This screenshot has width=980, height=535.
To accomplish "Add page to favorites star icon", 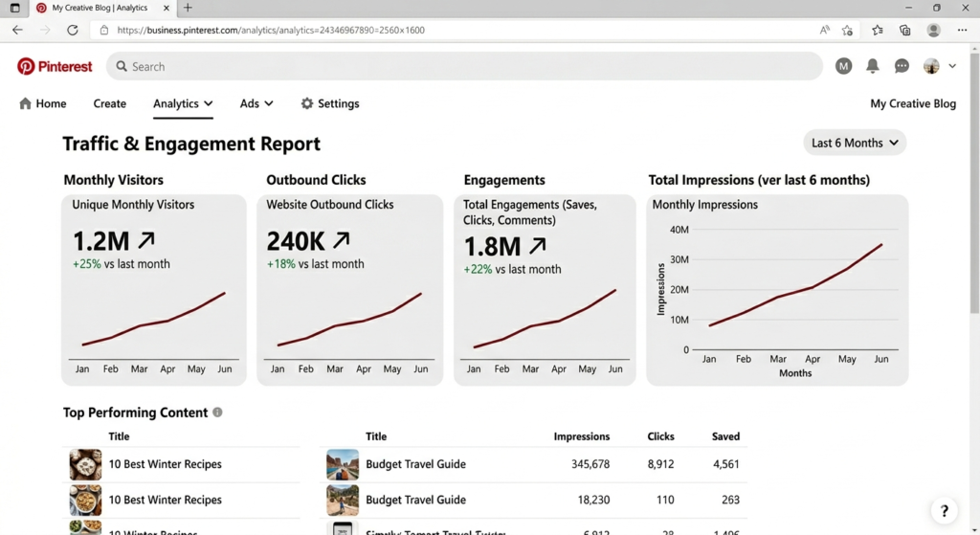I will pyautogui.click(x=847, y=30).
